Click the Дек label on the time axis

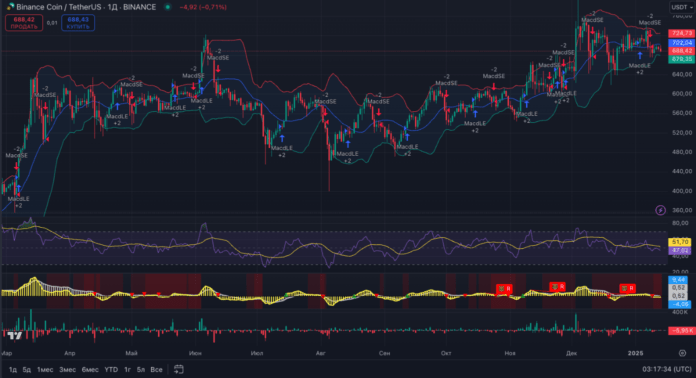click(x=571, y=353)
